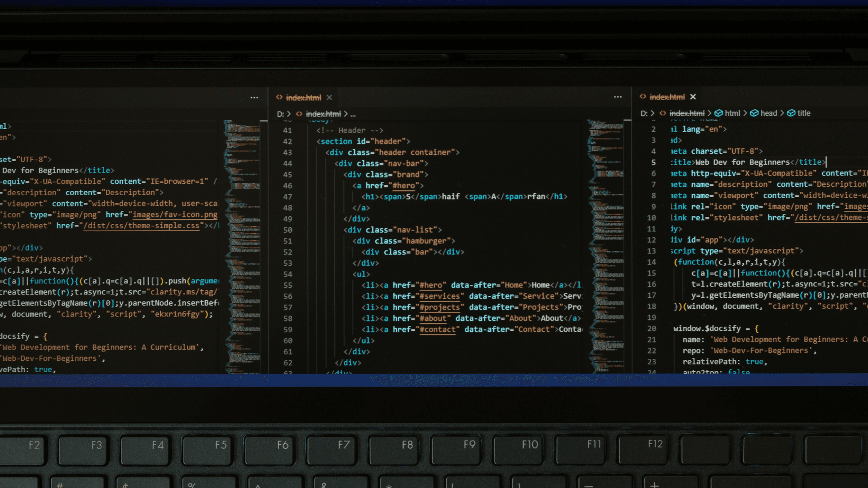Click the minimap of the left editor pane
This screenshot has width=868, height=488.
point(242,246)
